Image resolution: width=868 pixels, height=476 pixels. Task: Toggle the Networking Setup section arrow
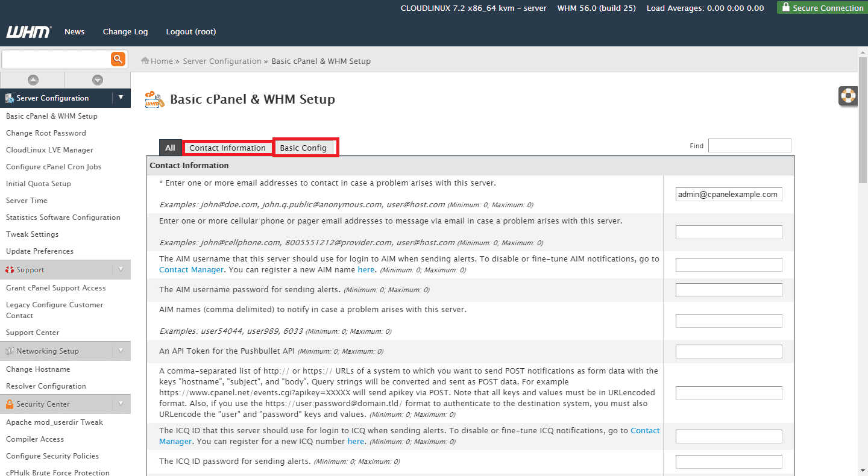pyautogui.click(x=121, y=351)
